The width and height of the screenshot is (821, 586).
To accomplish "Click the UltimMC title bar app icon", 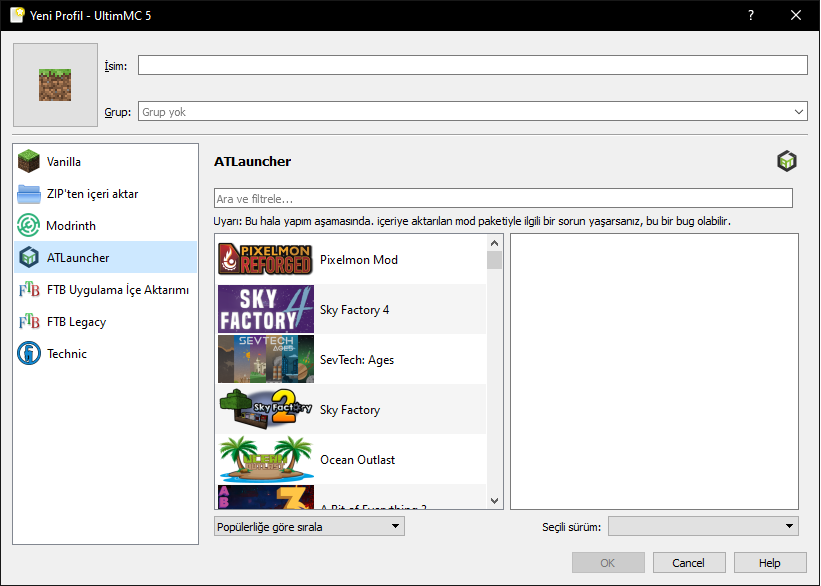I will point(17,15).
